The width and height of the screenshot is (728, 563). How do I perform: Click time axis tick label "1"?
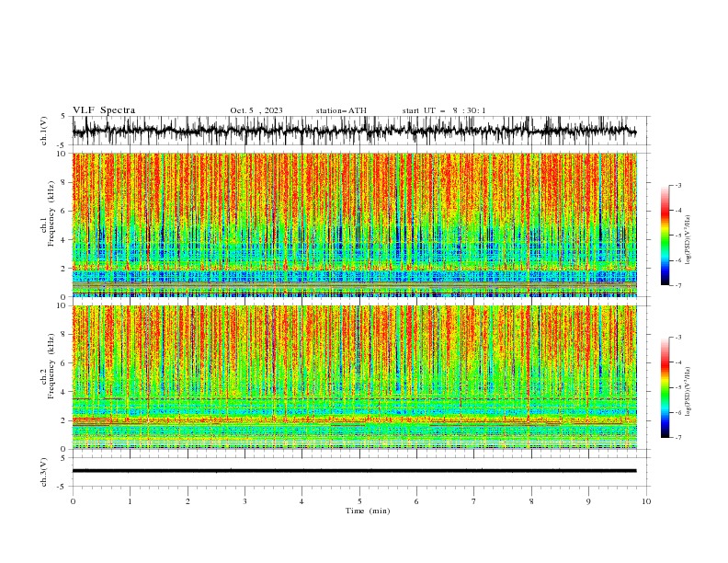[x=130, y=501]
